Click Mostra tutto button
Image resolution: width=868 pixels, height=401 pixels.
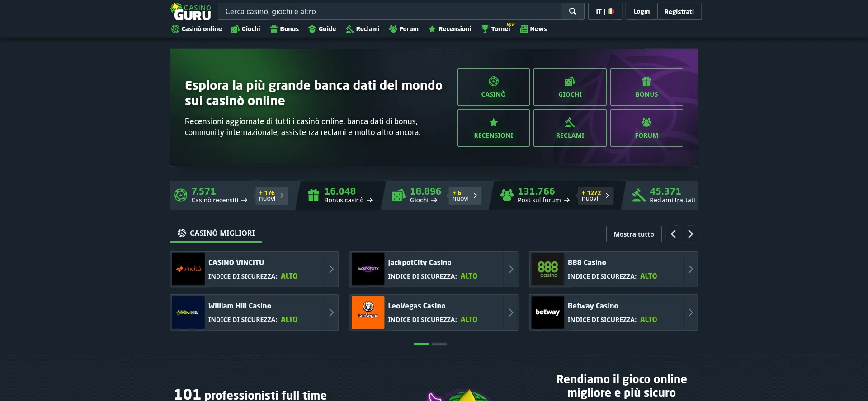(634, 234)
